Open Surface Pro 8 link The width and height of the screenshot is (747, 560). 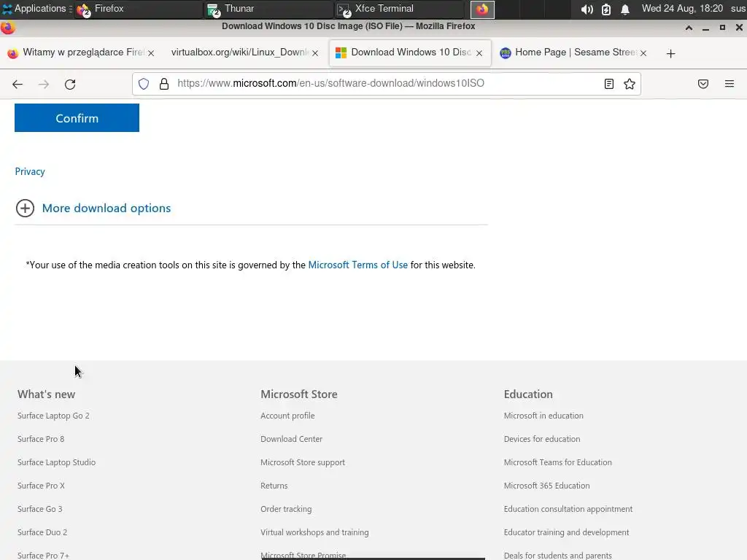(x=41, y=439)
